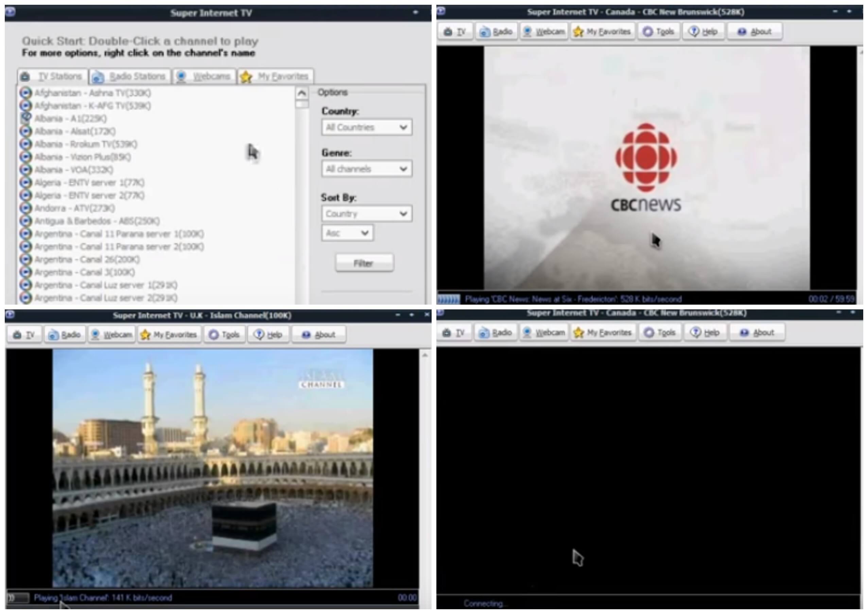Click the buffer progress indicator in CBC News window
This screenshot has width=868, height=614.
coord(449,299)
